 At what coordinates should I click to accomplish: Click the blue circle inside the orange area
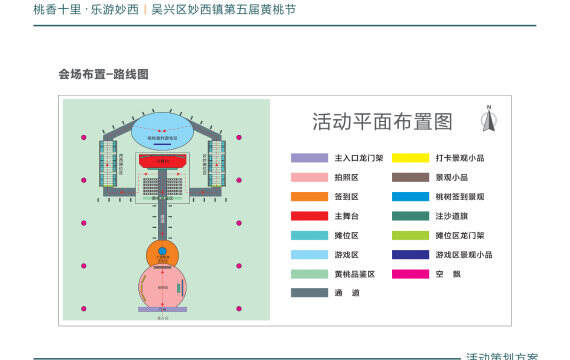162,251
